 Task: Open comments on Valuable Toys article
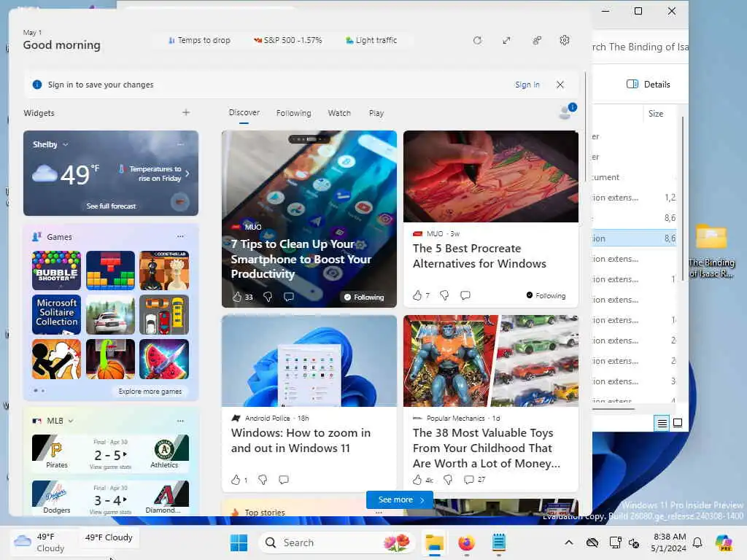[x=474, y=480]
